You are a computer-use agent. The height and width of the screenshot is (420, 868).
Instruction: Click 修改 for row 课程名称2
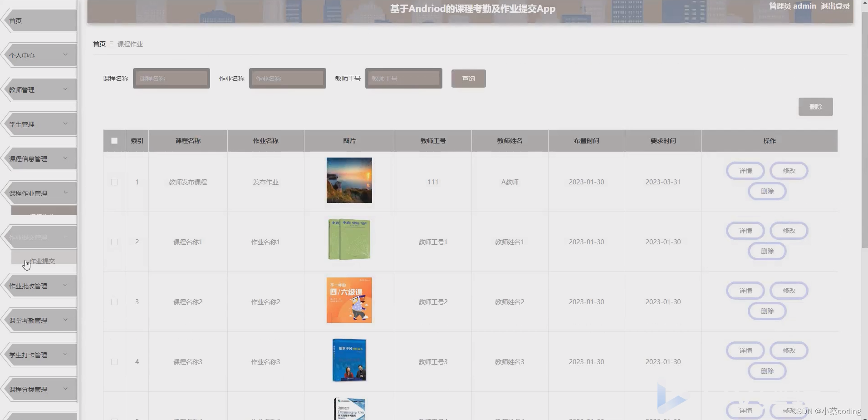(789, 291)
